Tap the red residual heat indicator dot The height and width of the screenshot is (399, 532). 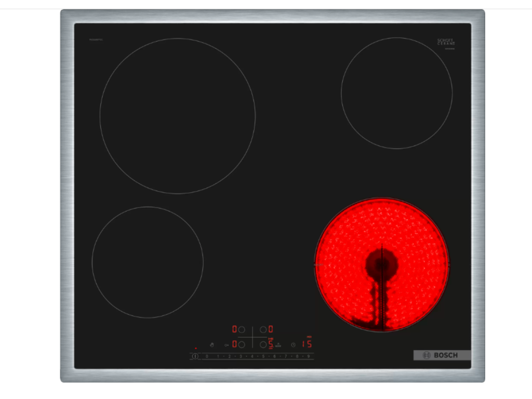pyautogui.click(x=195, y=348)
